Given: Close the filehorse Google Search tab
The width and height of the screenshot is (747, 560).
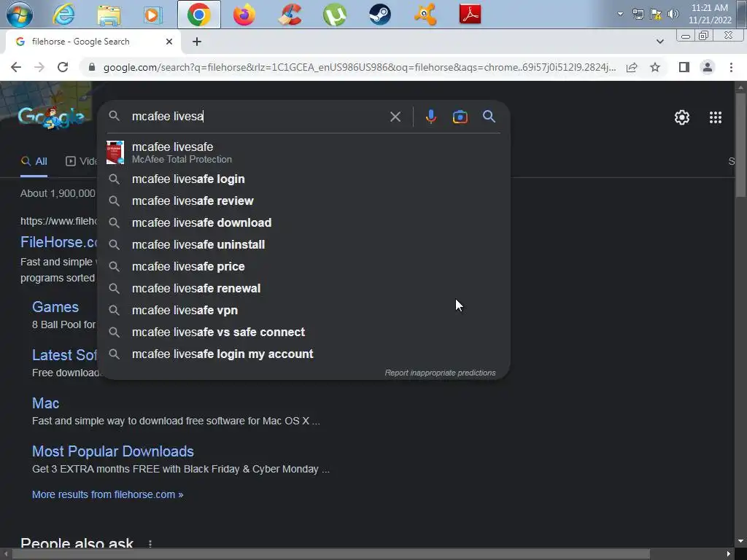Looking at the screenshot, I should click(169, 42).
